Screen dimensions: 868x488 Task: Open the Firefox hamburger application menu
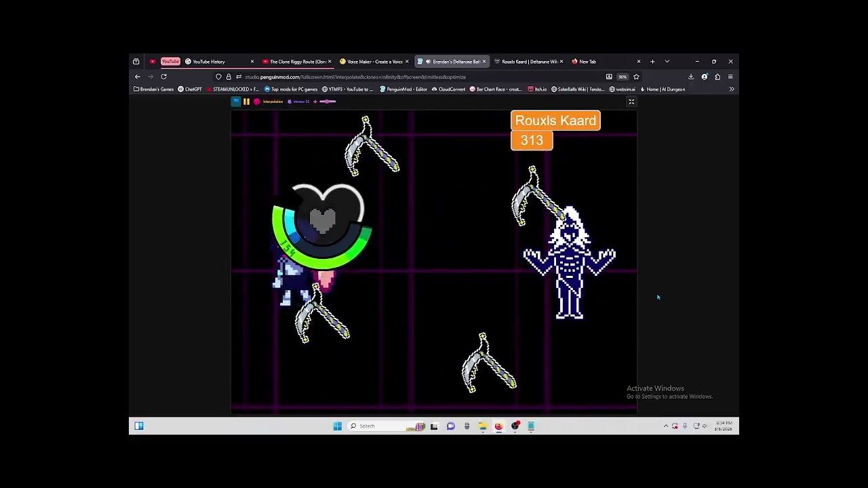click(730, 77)
